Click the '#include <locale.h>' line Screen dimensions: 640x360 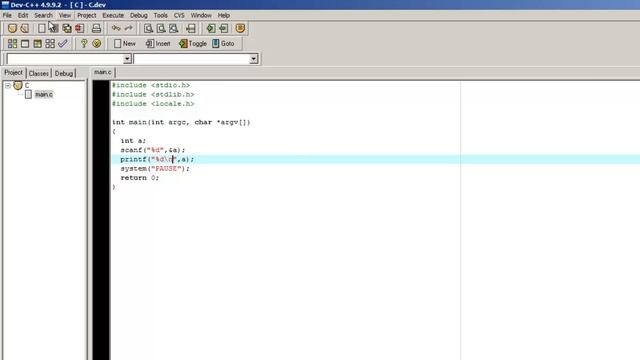point(153,104)
